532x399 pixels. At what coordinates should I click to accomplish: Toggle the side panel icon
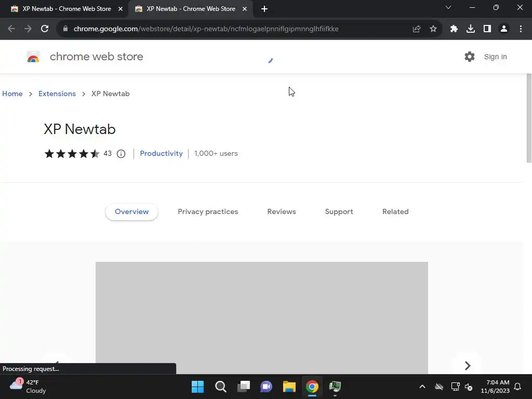(x=487, y=29)
